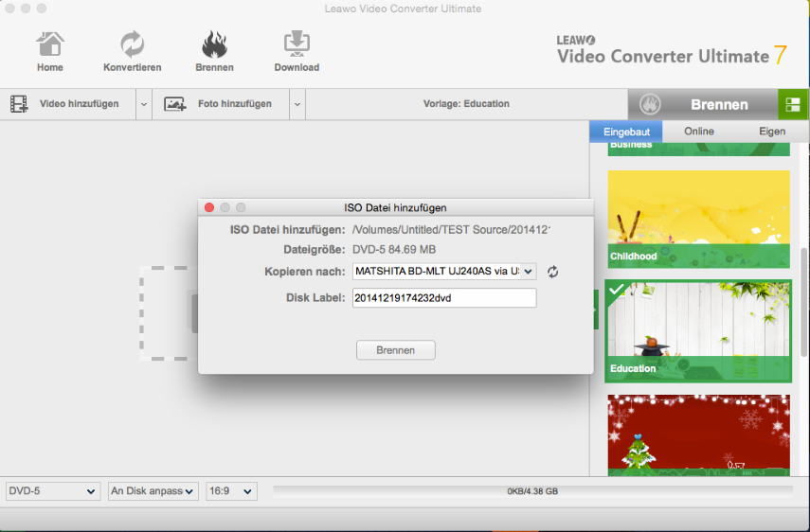Click the Vorlage: Education label
This screenshot has width=810, height=532.
[x=466, y=104]
